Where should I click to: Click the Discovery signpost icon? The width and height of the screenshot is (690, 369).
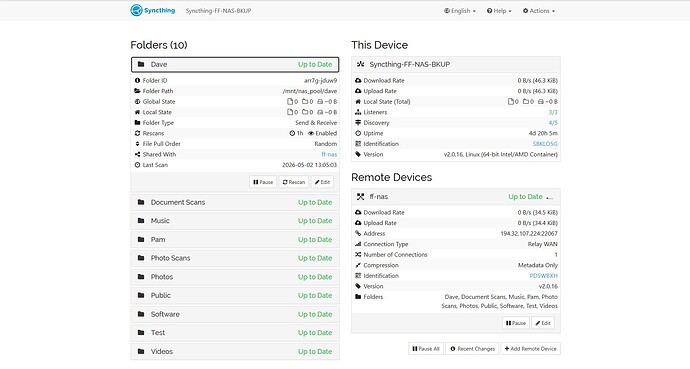tap(358, 123)
